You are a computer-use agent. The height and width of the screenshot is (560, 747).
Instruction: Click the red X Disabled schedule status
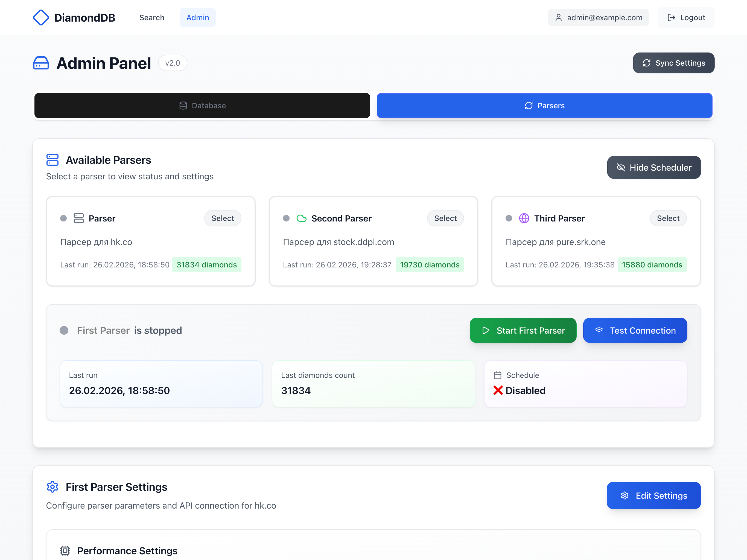520,391
